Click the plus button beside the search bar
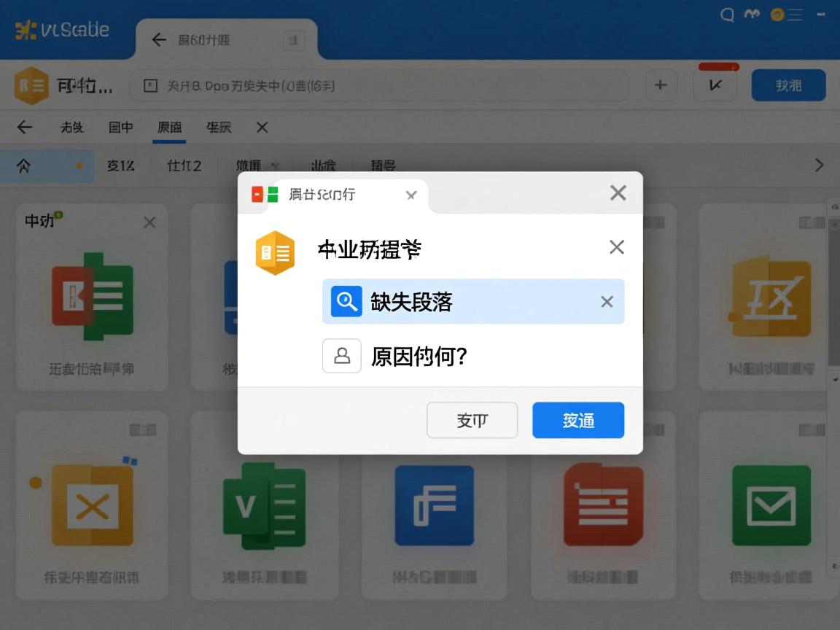Screen dimensions: 840x630 click(660, 85)
